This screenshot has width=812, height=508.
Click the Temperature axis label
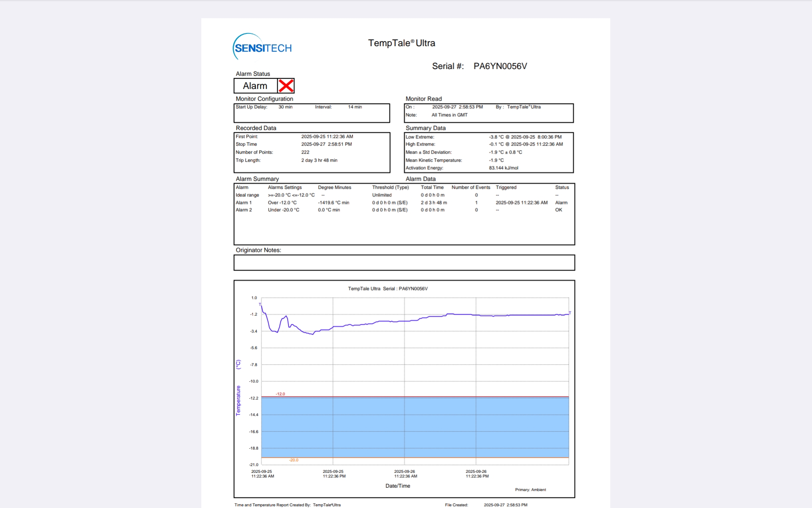pos(238,400)
